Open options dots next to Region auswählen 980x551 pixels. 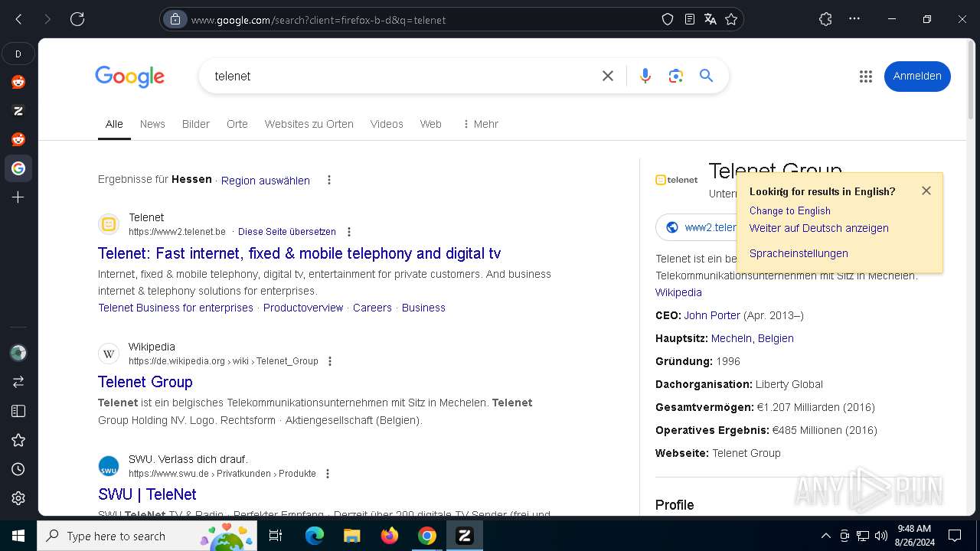click(329, 180)
